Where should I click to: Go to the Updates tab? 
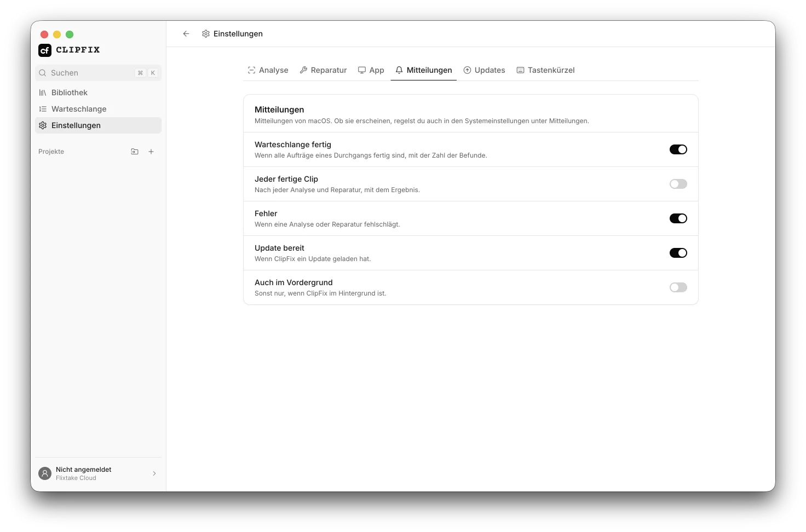484,70
